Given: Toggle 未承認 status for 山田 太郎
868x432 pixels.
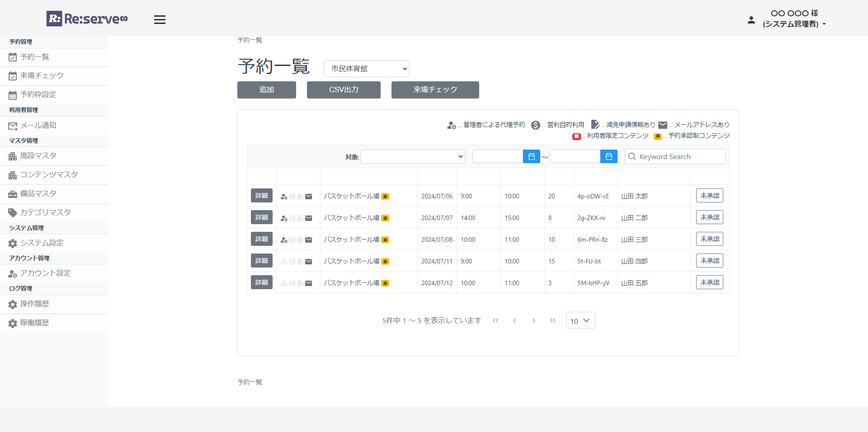Looking at the screenshot, I should [x=709, y=196].
